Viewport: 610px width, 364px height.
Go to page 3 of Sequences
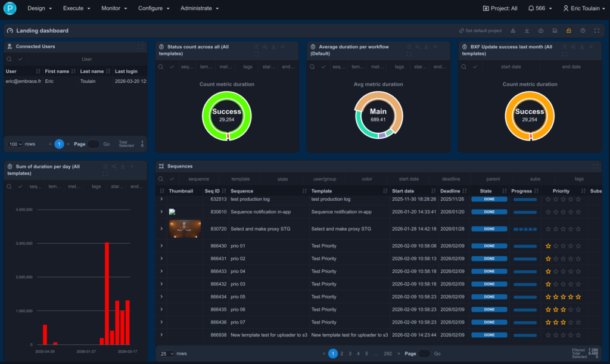[x=350, y=353]
